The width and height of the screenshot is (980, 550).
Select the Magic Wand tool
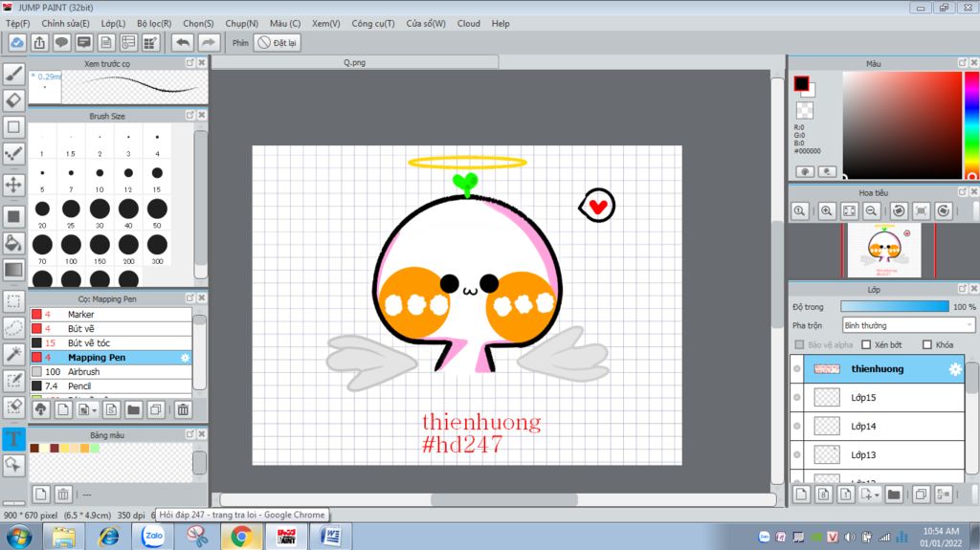tap(13, 354)
